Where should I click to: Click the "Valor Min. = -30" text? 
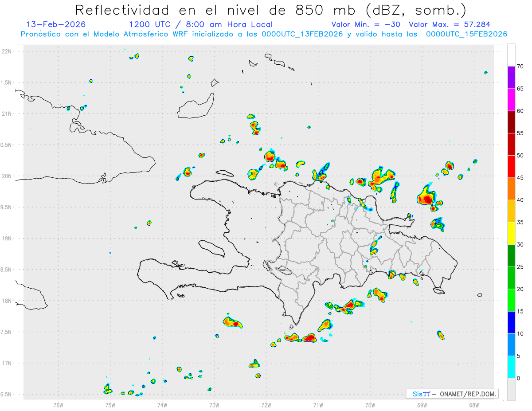[x=366, y=24]
